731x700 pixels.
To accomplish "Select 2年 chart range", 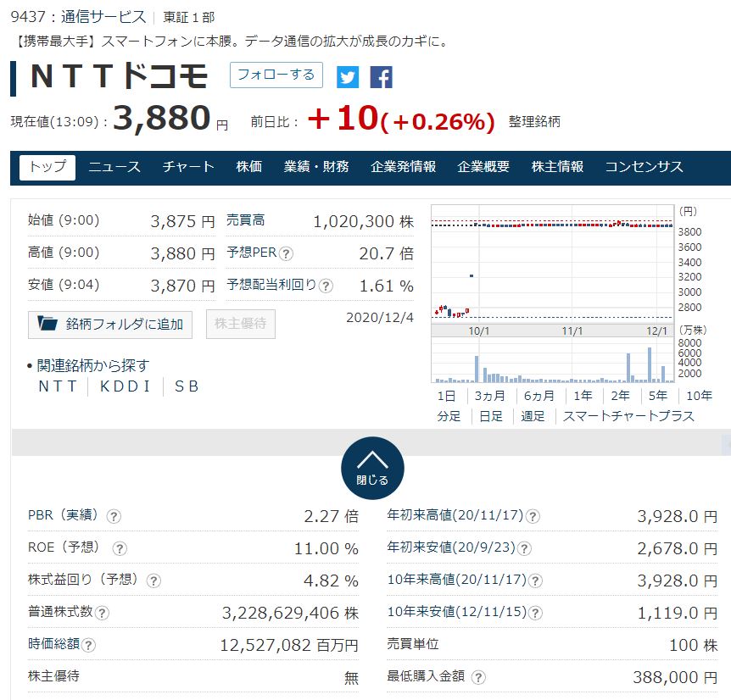I will pos(621,396).
